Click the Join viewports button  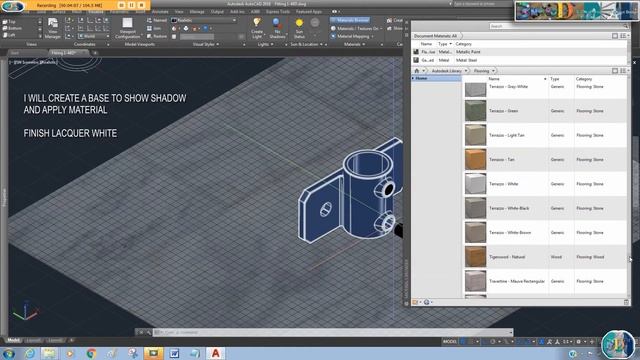153,28
